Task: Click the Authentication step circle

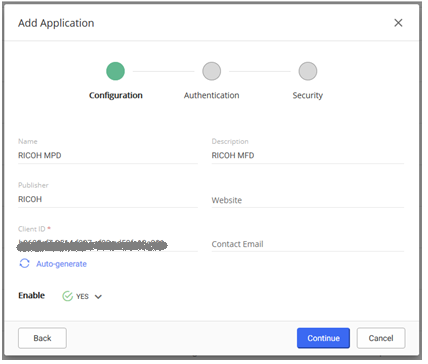Action: [x=211, y=71]
